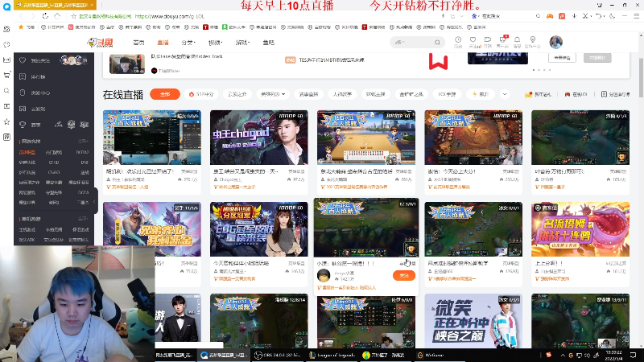Expand 全部 next to first sidebar section heading

tap(84, 142)
